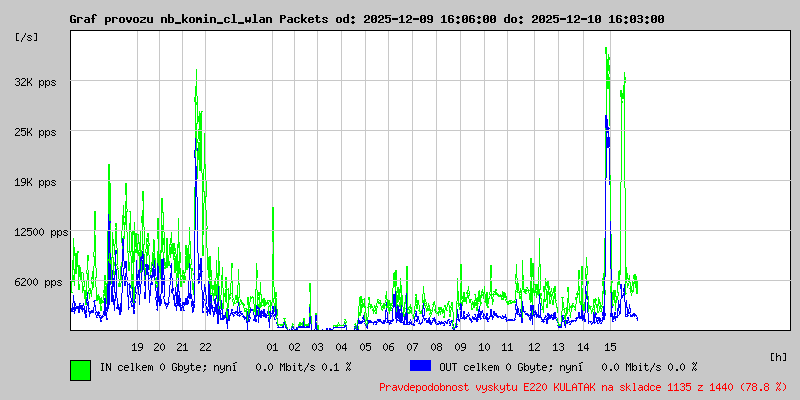Image resolution: width=800 pixels, height=400 pixels.
Task: Click the green IN legend swatch
Action: click(x=81, y=370)
